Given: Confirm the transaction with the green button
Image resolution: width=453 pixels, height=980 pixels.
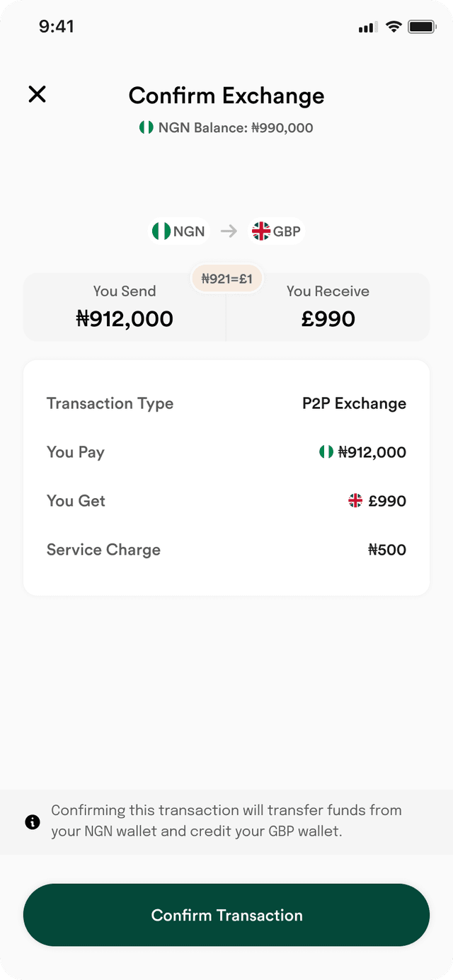Looking at the screenshot, I should point(226,915).
